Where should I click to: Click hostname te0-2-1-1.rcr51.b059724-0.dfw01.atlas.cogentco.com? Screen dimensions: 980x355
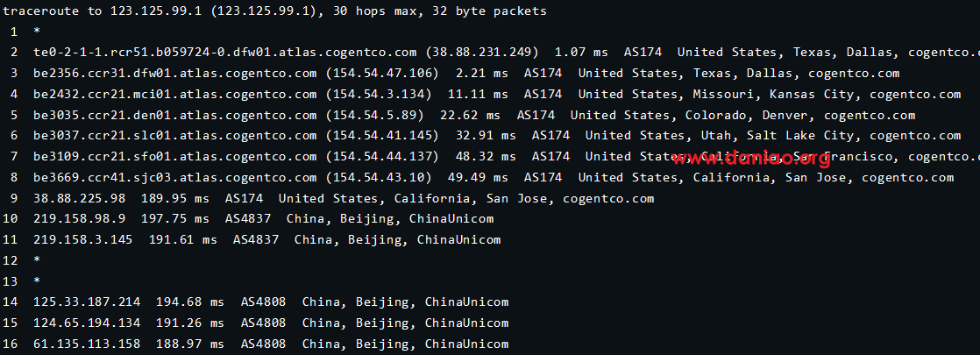(225, 53)
